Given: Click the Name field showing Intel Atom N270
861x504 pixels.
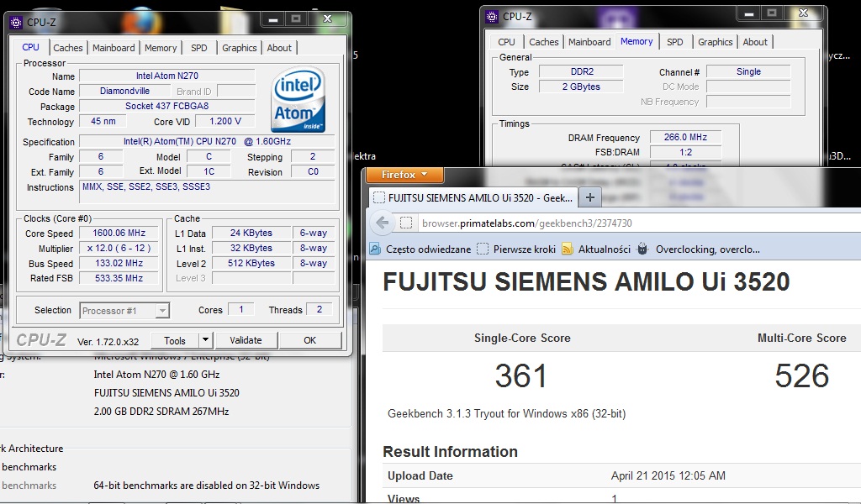Looking at the screenshot, I should [x=167, y=76].
